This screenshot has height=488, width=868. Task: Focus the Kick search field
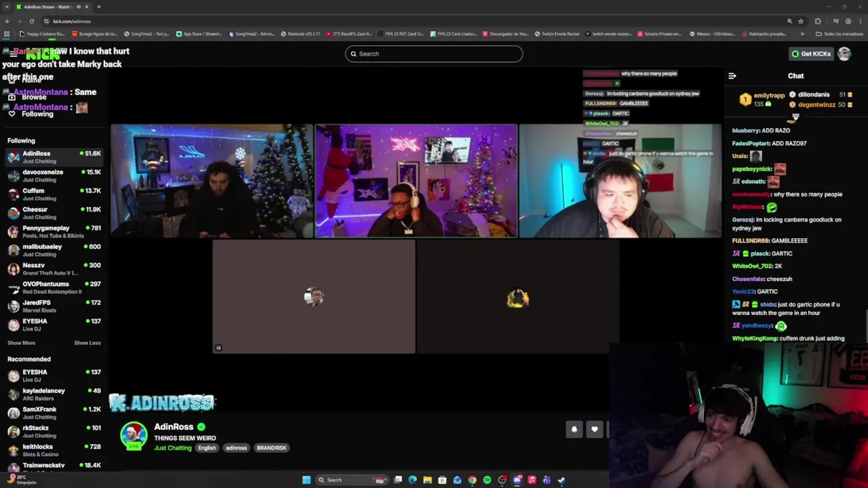click(x=434, y=54)
